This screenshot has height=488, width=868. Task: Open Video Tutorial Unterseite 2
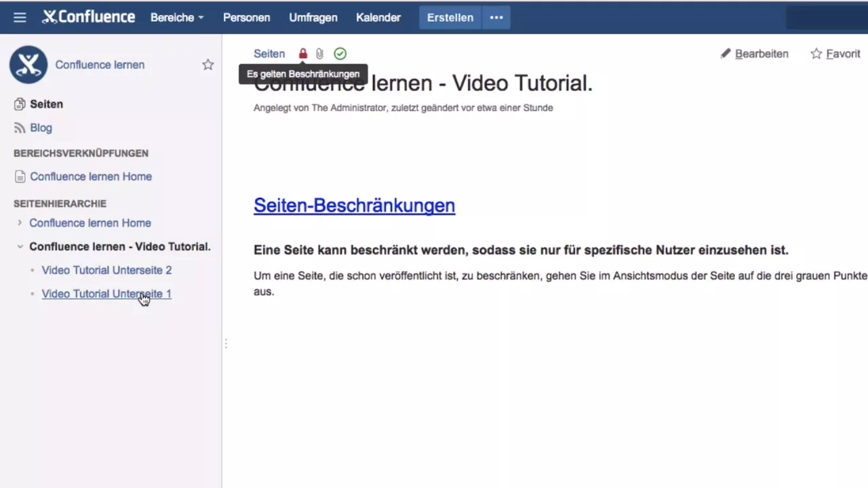[106, 270]
